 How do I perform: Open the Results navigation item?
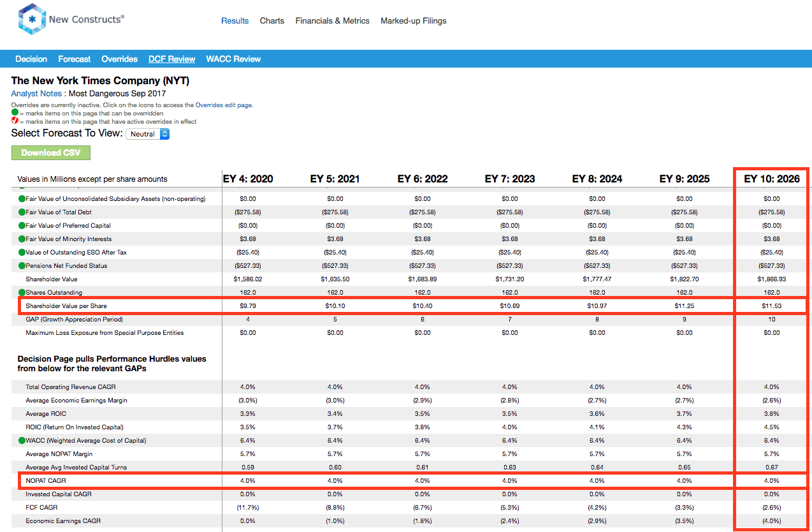[235, 21]
